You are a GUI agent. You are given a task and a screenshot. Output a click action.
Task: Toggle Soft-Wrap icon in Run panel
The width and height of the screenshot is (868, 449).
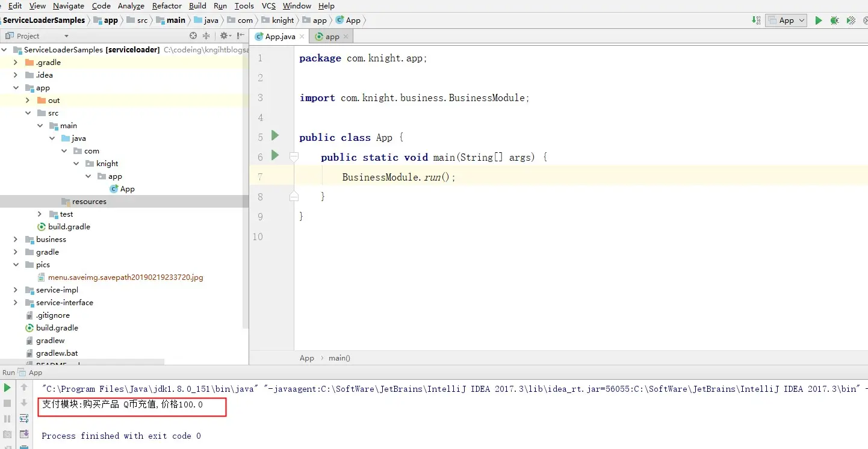click(24, 419)
